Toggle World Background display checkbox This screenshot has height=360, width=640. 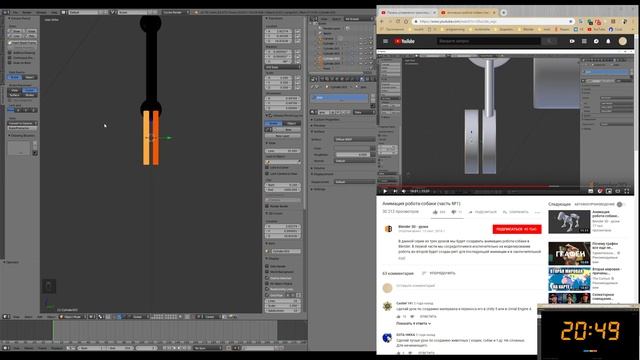267,272
